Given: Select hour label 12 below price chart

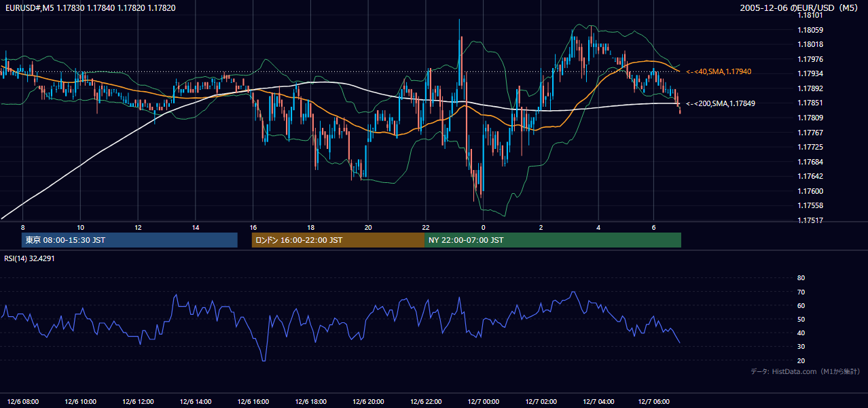Looking at the screenshot, I should pyautogui.click(x=138, y=227).
